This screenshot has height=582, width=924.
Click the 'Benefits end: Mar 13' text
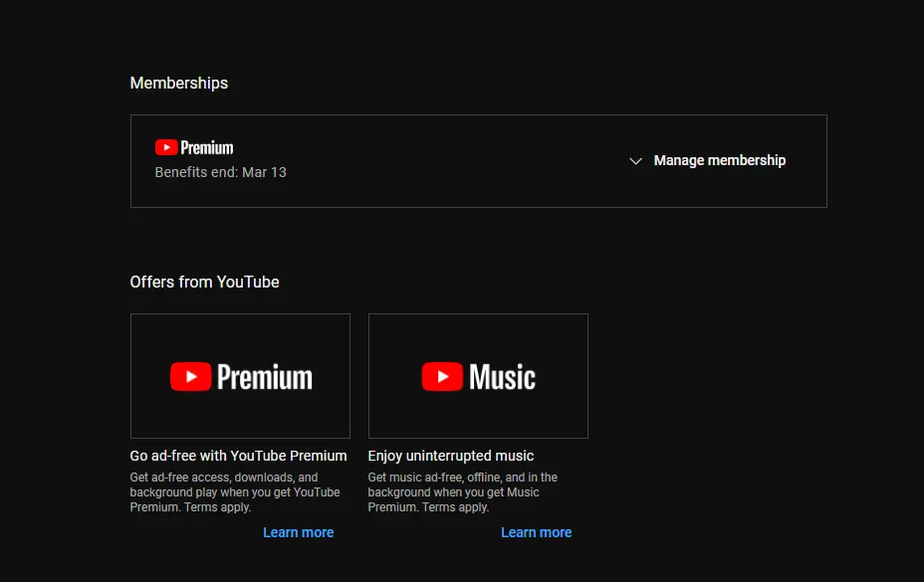(x=220, y=172)
